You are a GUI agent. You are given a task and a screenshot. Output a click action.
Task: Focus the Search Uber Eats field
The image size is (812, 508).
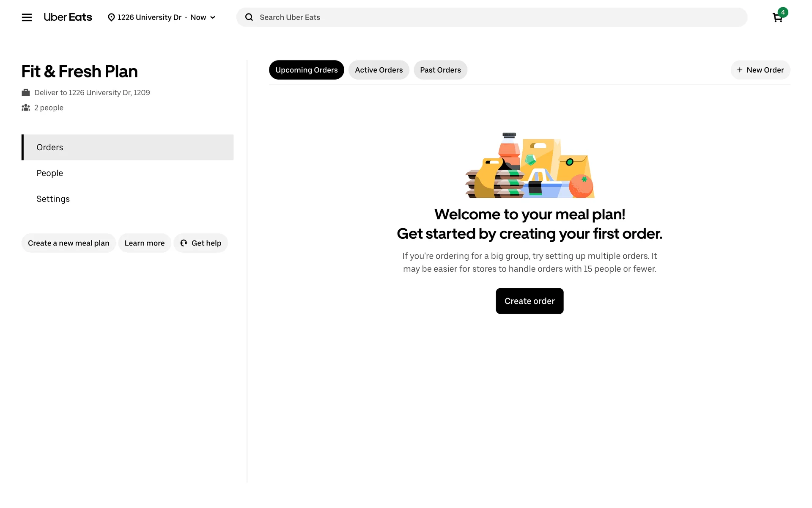pyautogui.click(x=499, y=17)
